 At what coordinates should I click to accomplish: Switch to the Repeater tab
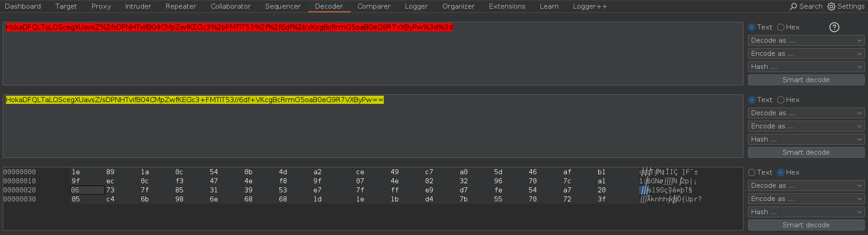tap(181, 6)
